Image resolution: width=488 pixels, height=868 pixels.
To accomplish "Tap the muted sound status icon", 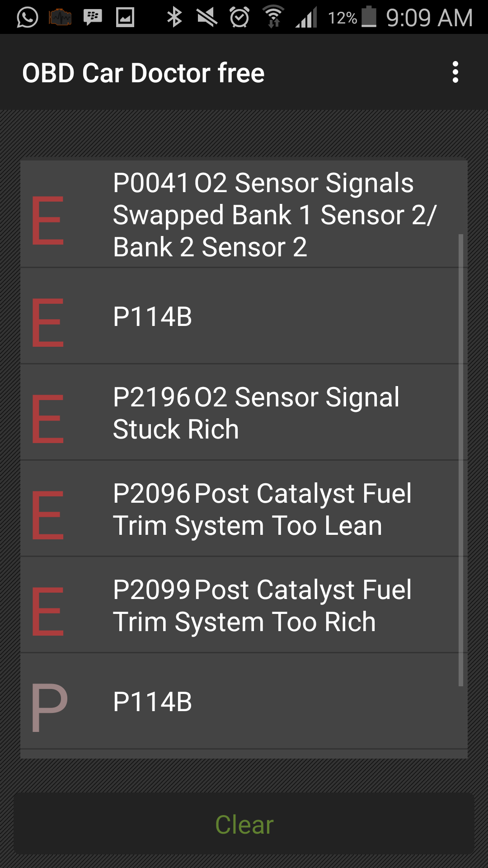I will 207,18.
